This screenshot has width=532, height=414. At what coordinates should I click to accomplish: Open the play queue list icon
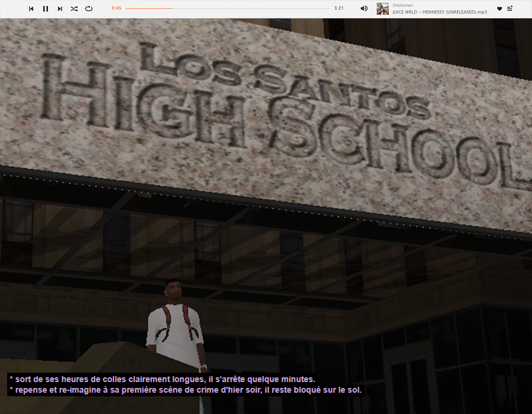click(510, 8)
